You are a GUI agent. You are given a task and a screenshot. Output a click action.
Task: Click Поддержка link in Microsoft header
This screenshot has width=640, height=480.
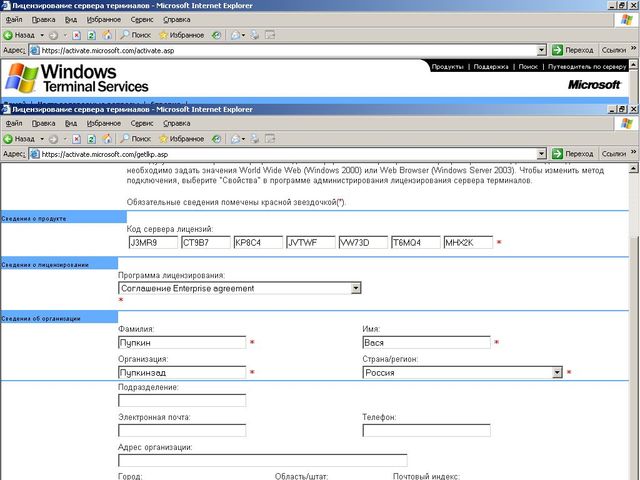491,67
